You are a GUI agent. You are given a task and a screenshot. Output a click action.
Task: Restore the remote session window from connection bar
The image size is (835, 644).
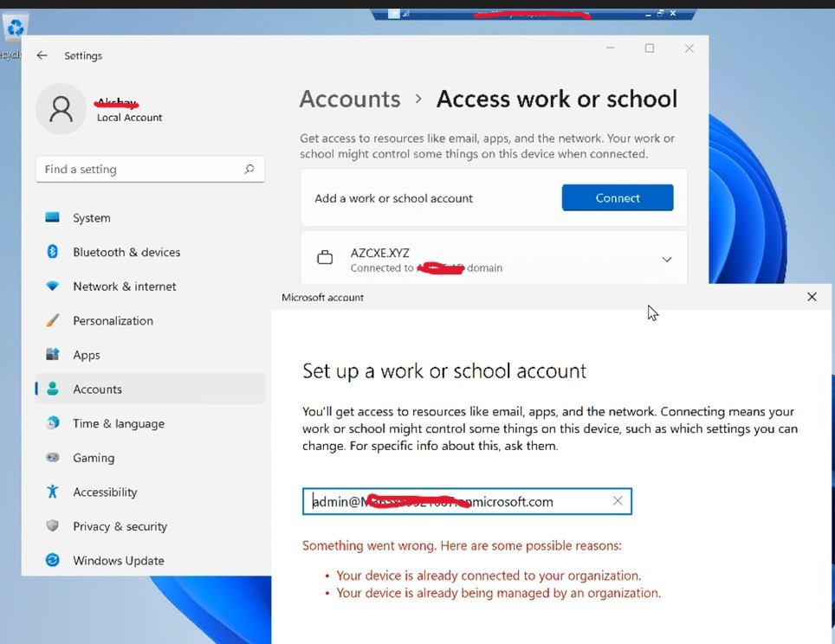point(660,13)
